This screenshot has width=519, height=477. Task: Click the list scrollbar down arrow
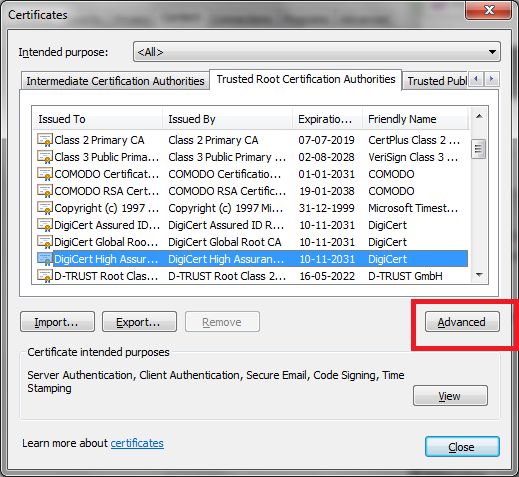tap(479, 275)
